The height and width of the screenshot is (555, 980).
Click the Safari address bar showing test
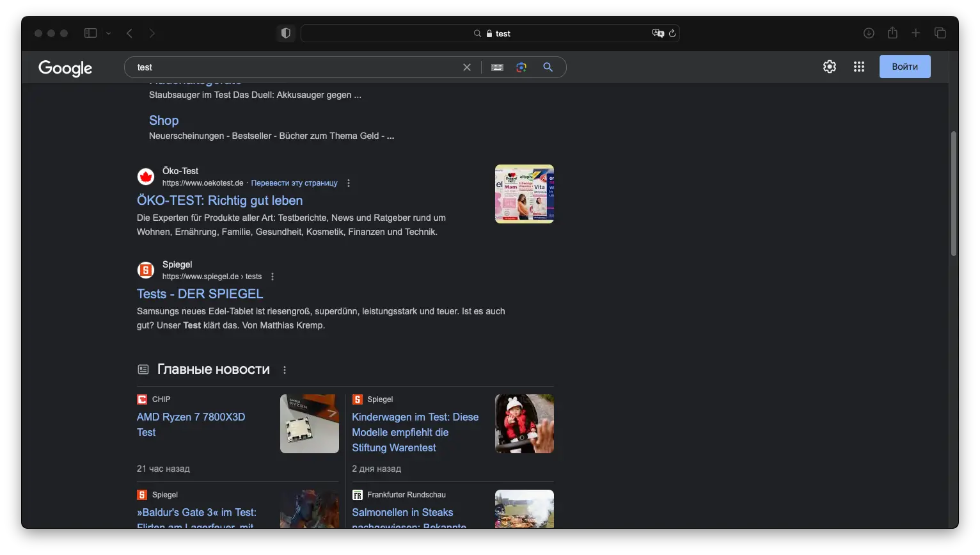coord(490,33)
